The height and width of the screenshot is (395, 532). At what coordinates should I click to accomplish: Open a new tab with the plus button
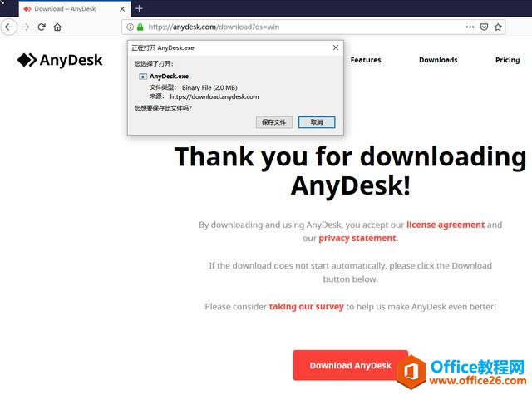[x=139, y=9]
